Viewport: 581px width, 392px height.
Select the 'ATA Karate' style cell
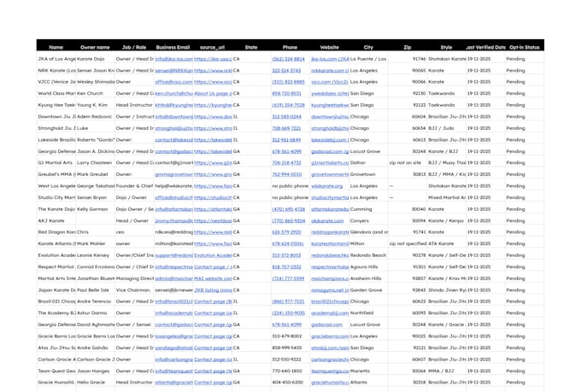[x=447, y=243]
